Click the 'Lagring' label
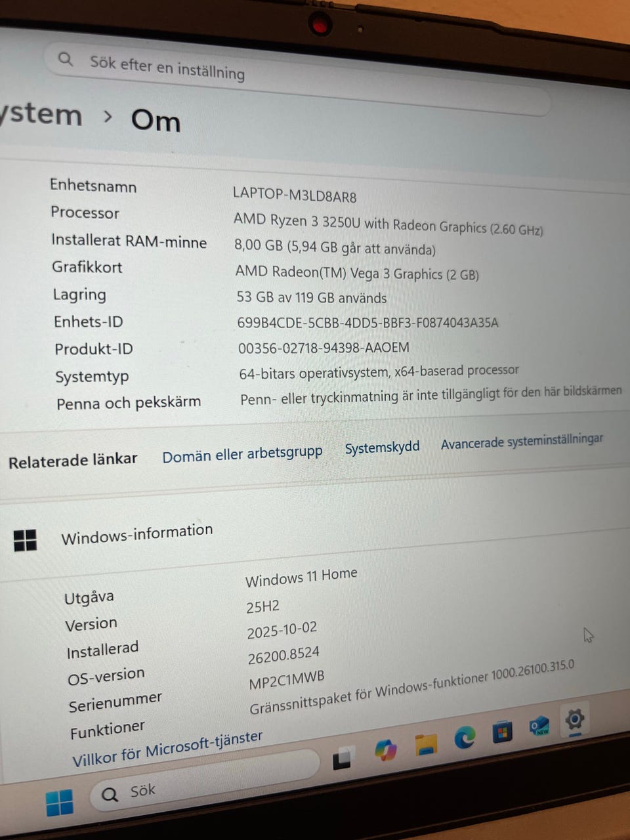The width and height of the screenshot is (630, 840). [79, 295]
